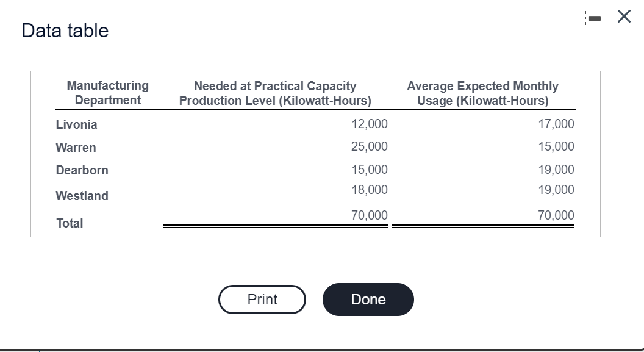Screen dimensions: 644x352
Task: Close the Data table dialog with the X
Action: [x=623, y=16]
